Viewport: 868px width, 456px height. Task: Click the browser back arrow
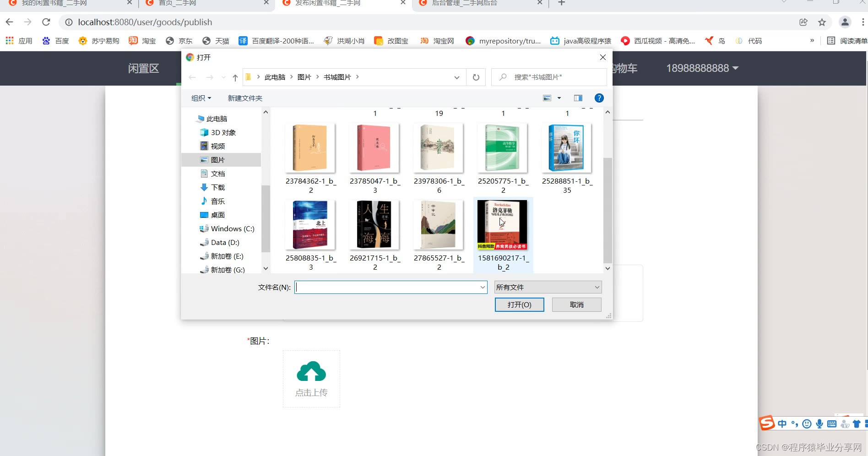pos(9,22)
